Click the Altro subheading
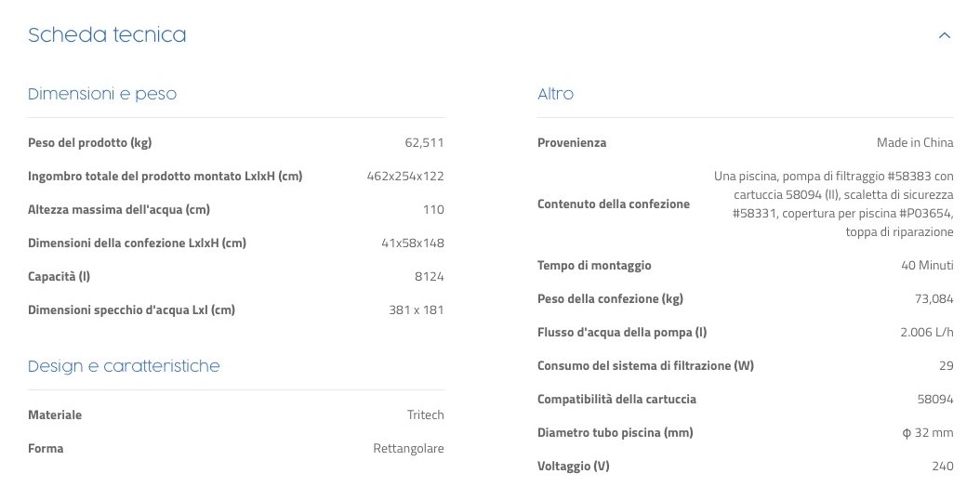 [555, 94]
